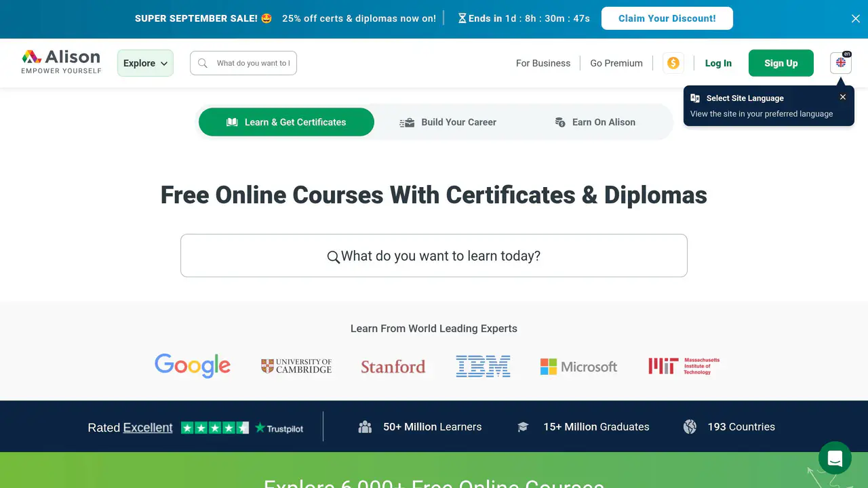This screenshot has width=868, height=488.
Task: Click the Trustpilot star rating
Action: tap(215, 428)
